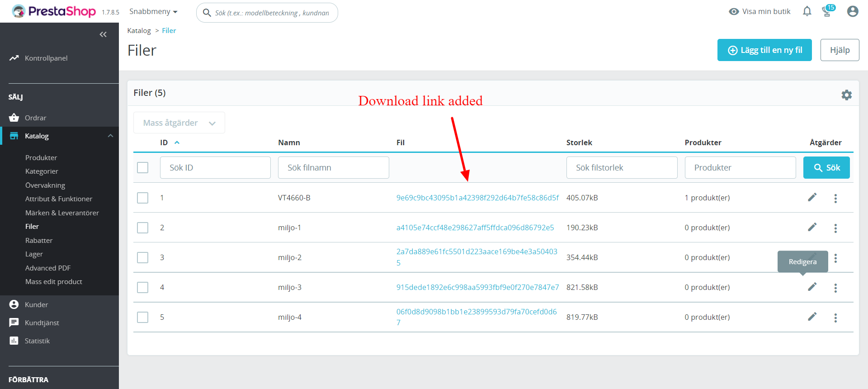This screenshot has width=868, height=389.
Task: Open notifications bell icon
Action: (807, 11)
